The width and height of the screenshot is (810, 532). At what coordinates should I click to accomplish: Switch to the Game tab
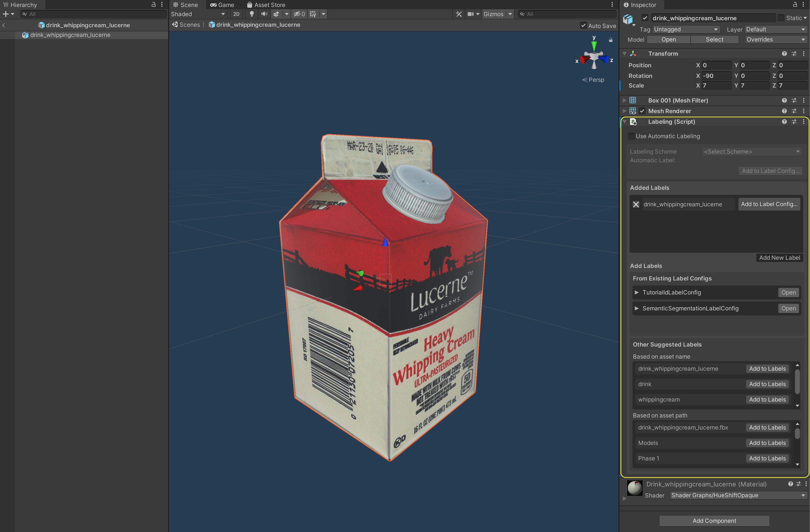click(x=222, y=5)
